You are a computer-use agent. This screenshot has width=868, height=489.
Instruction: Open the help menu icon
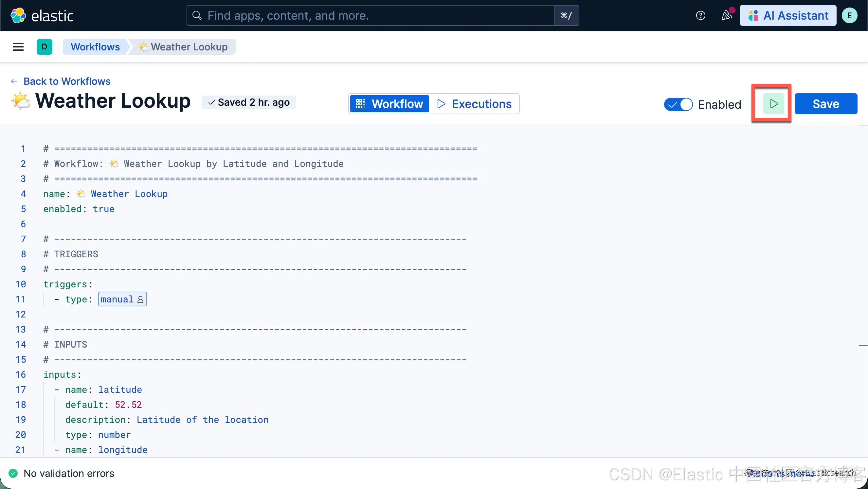coord(700,15)
